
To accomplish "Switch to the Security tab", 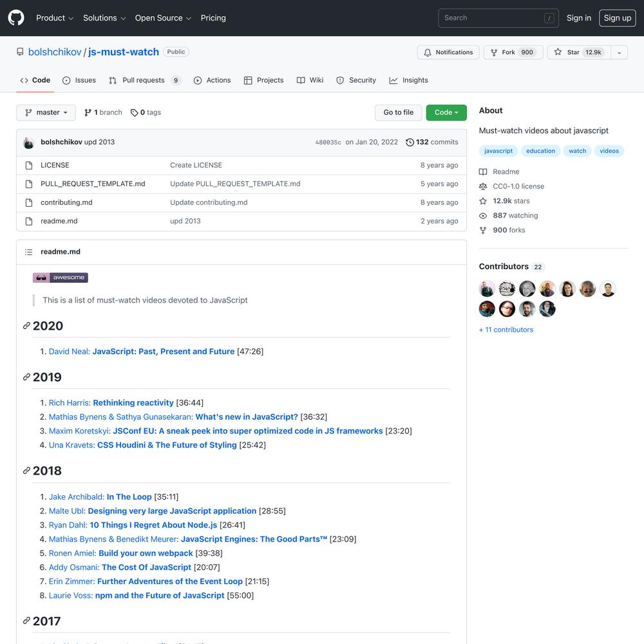I will 356,80.
